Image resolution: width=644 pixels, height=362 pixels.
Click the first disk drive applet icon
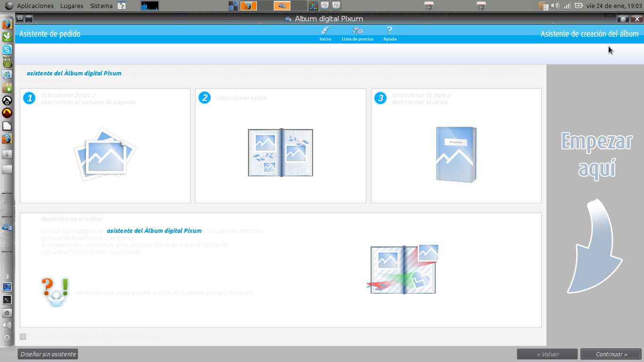[324, 6]
